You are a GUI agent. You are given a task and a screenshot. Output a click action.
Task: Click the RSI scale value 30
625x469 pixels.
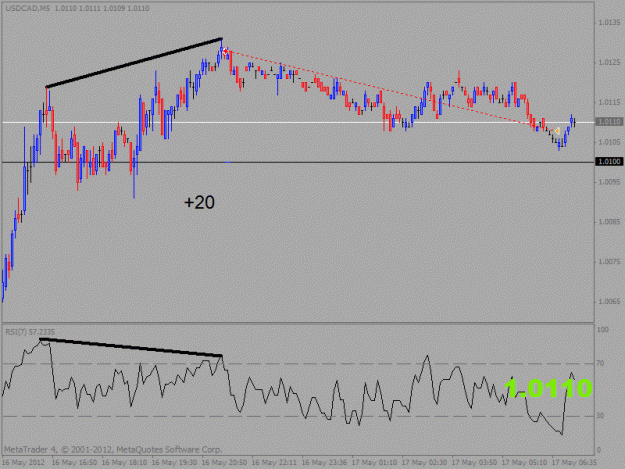click(x=600, y=416)
